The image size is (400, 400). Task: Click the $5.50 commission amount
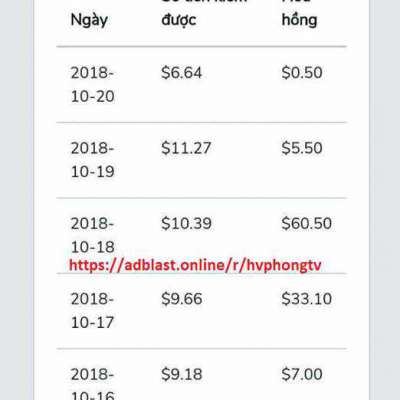pyautogui.click(x=302, y=148)
